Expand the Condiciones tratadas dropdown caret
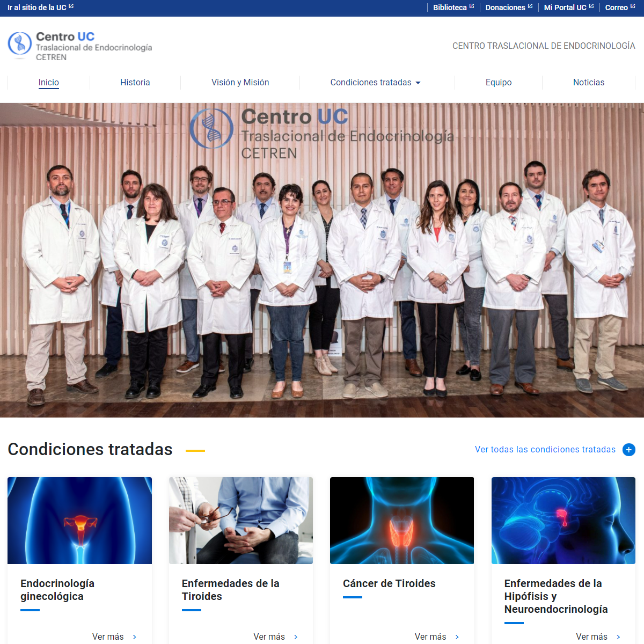The width and height of the screenshot is (644, 644). [x=418, y=83]
